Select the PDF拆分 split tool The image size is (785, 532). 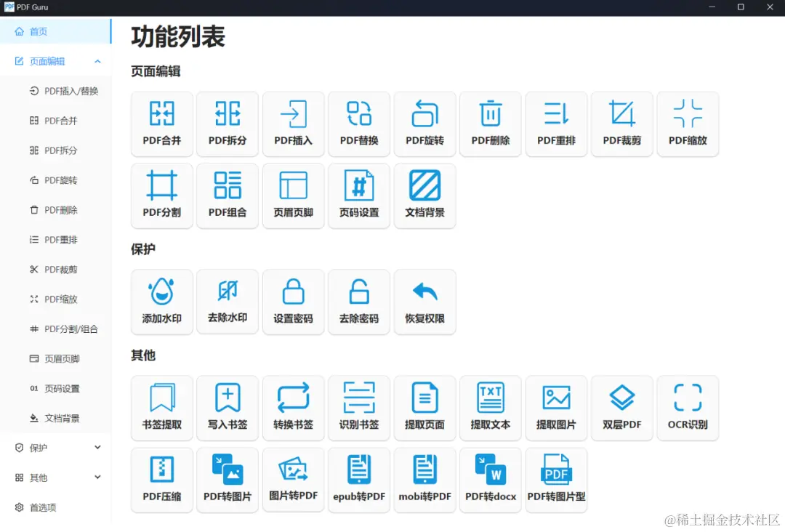point(227,124)
